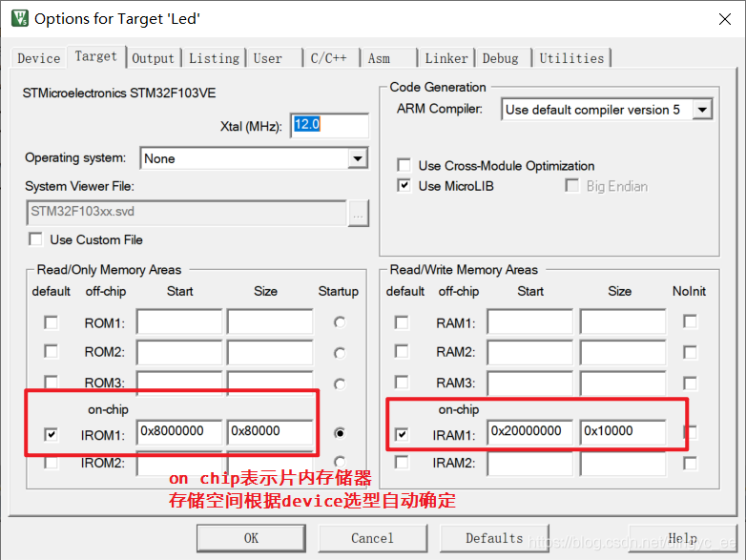Edit IRAM1 Start address 0x20000000
The height and width of the screenshot is (560, 746).
point(530,432)
